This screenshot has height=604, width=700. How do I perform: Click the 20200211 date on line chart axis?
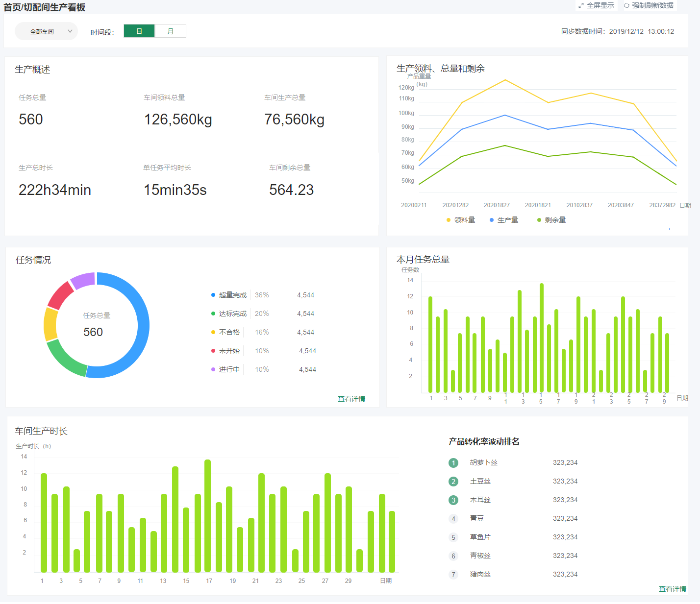click(x=414, y=205)
